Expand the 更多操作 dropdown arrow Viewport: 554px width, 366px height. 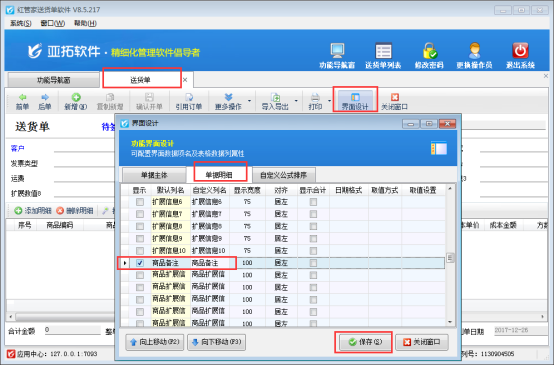(249, 101)
